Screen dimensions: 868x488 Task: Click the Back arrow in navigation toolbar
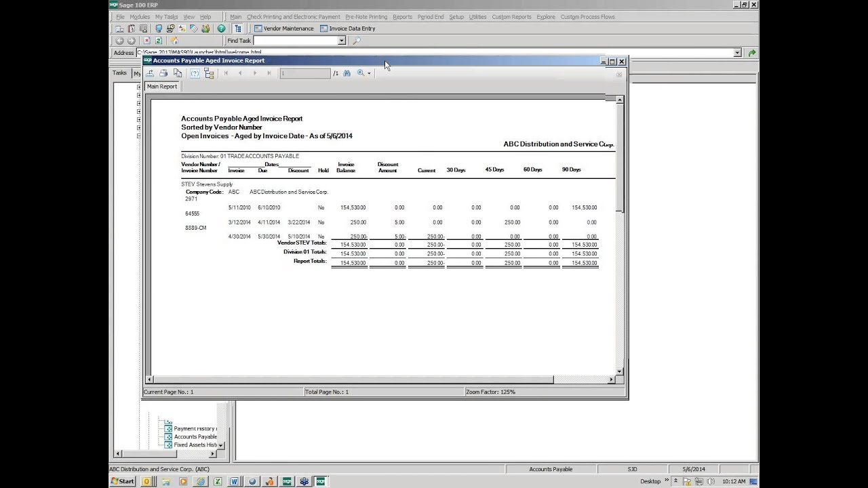[x=119, y=41]
